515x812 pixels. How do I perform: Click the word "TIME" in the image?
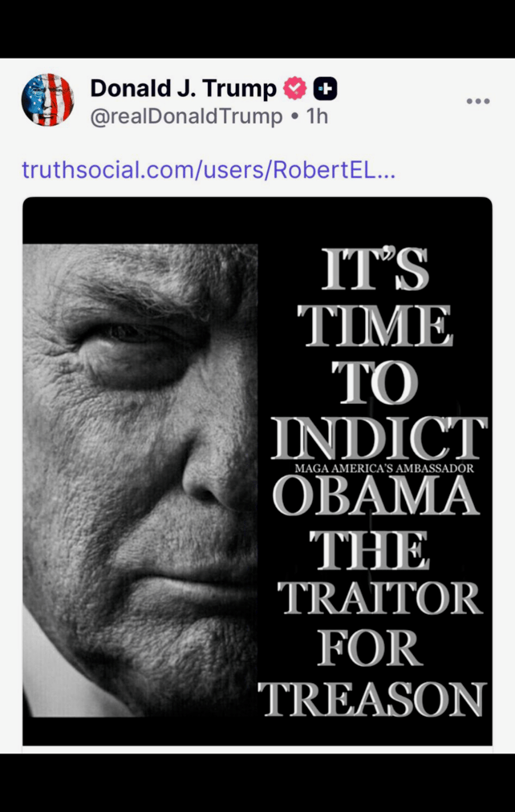[x=375, y=325]
